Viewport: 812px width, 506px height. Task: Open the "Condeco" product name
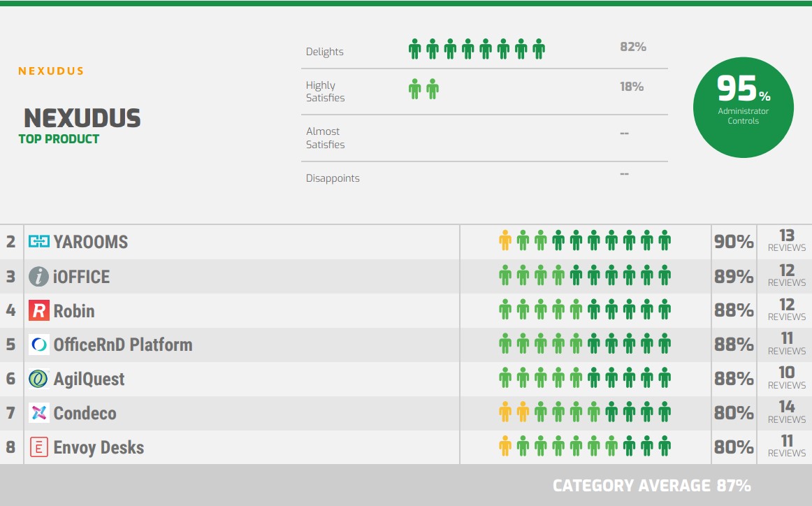point(85,413)
